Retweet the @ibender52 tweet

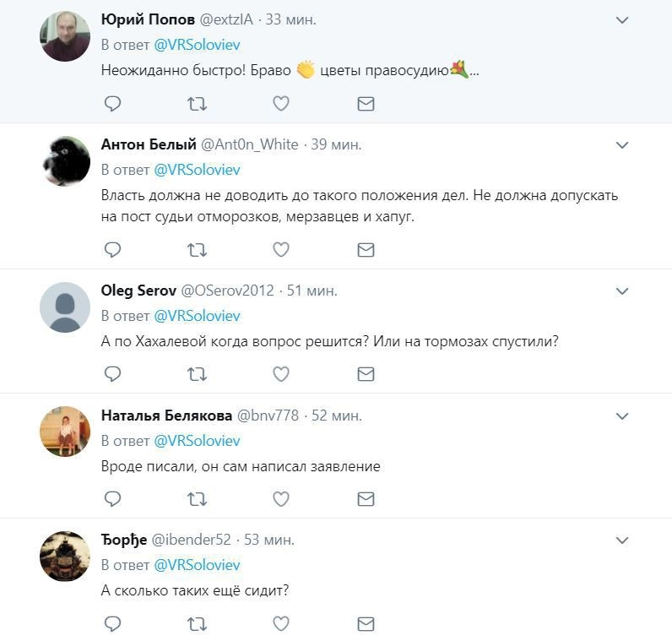point(197,624)
